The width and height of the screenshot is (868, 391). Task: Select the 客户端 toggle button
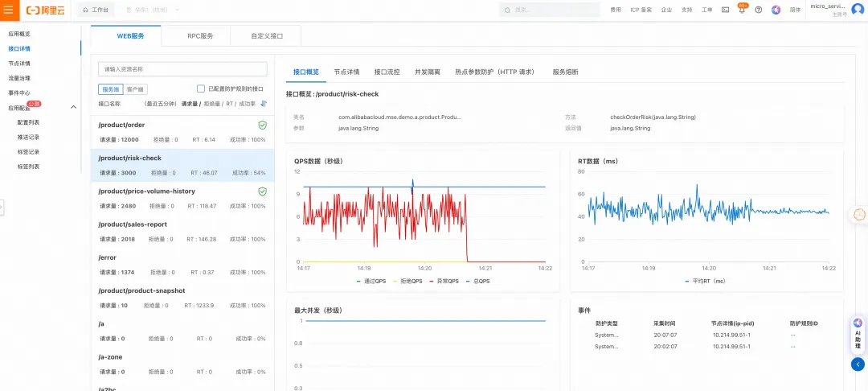pyautogui.click(x=136, y=89)
